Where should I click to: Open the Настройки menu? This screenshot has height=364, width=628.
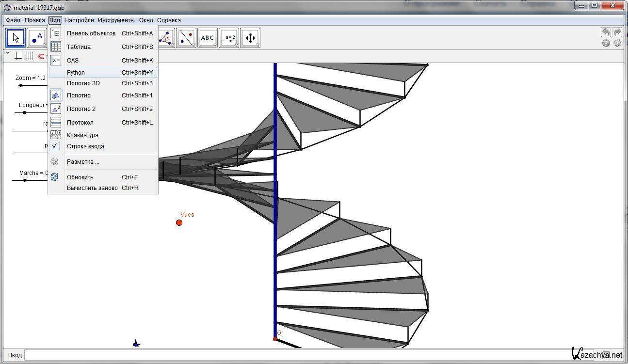click(79, 20)
